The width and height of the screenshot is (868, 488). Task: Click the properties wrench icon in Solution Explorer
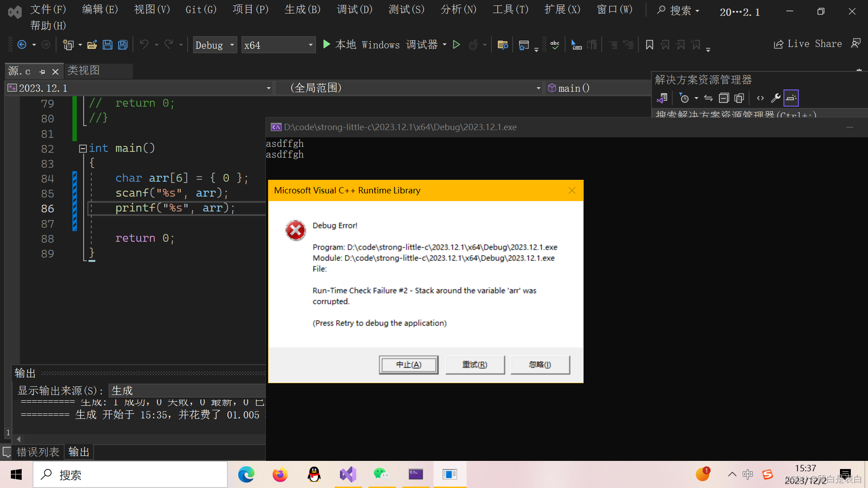776,98
